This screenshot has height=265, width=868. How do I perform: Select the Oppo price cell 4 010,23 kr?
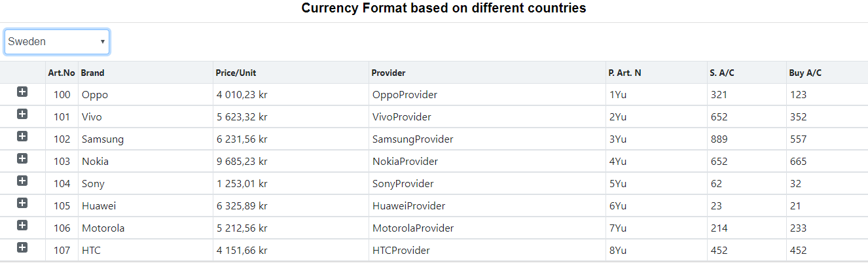tap(242, 95)
